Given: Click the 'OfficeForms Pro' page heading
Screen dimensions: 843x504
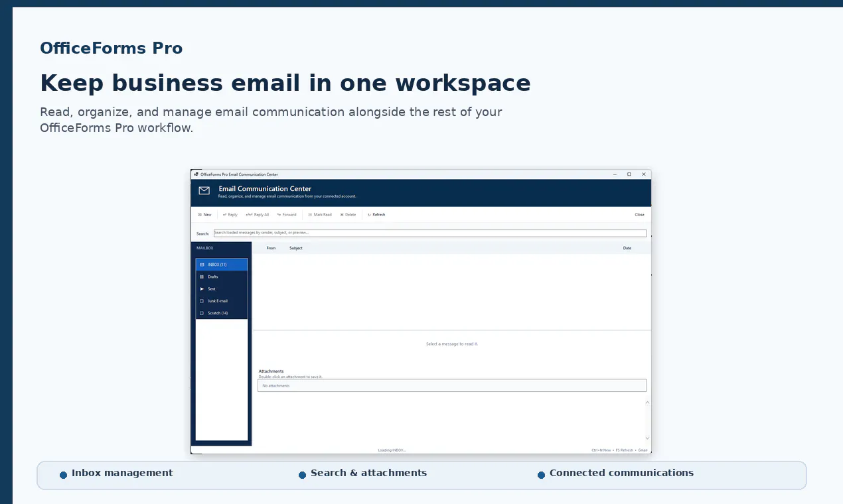Looking at the screenshot, I should tap(111, 48).
